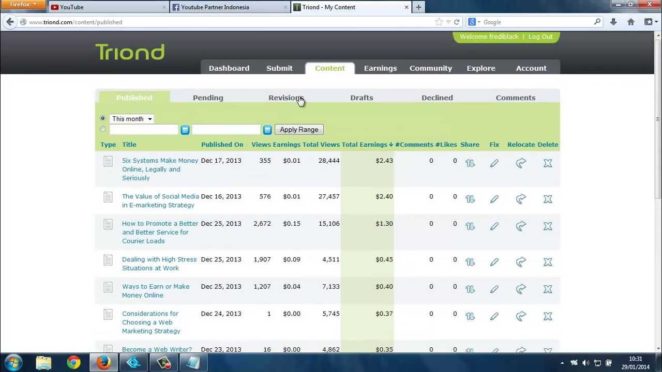The width and height of the screenshot is (662, 372).
Task: Open the Community tab
Action: (430, 68)
